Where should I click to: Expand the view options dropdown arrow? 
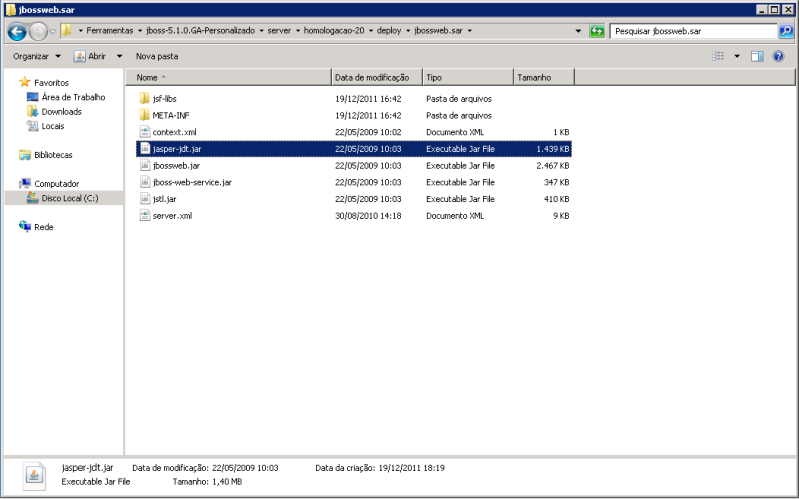pos(737,57)
